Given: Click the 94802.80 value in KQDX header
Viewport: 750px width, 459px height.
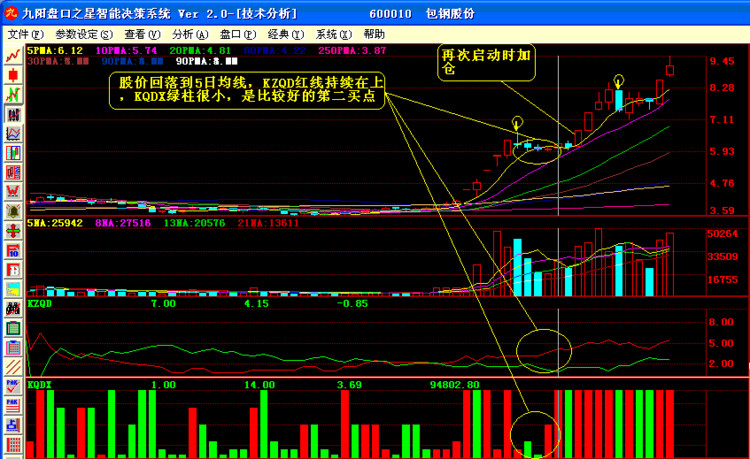Looking at the screenshot, I should [x=454, y=385].
